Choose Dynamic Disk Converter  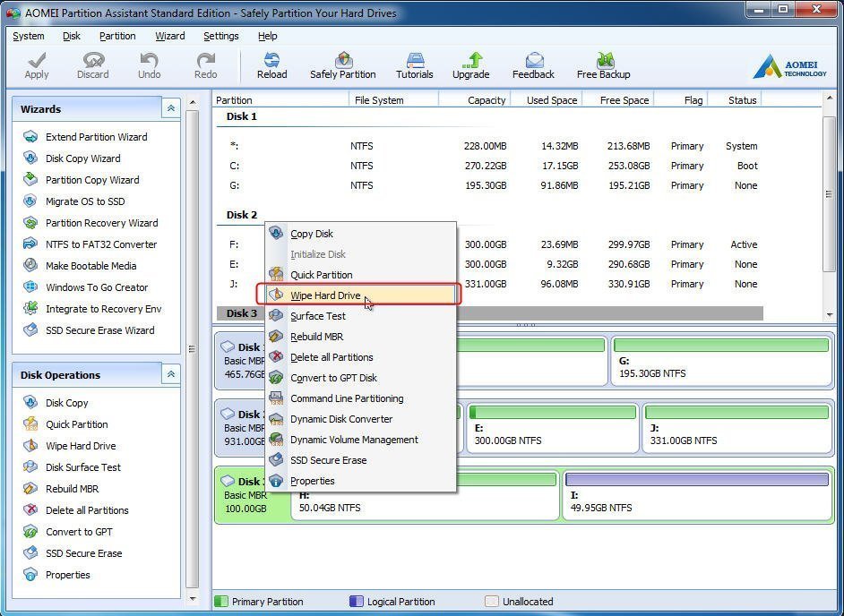point(361,419)
